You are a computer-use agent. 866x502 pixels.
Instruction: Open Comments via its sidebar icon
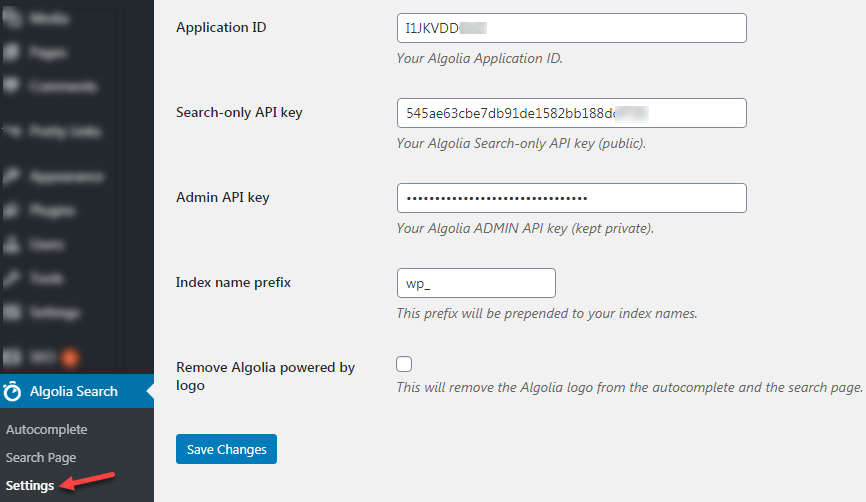point(13,86)
